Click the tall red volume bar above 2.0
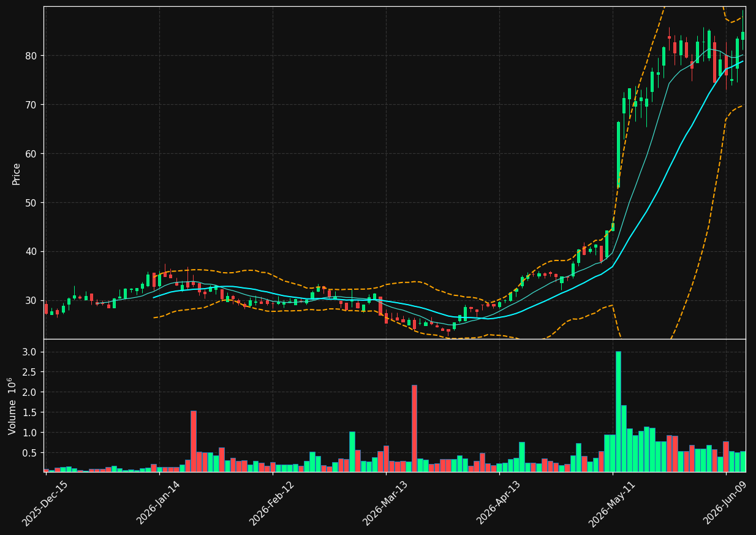The width and height of the screenshot is (756, 535). click(x=414, y=428)
